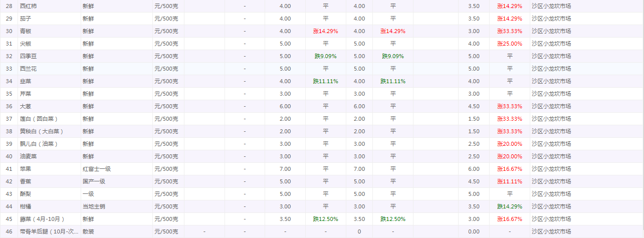The width and height of the screenshot is (644, 238).
Task: Select the 散装 specification cell
Action: 88,231
